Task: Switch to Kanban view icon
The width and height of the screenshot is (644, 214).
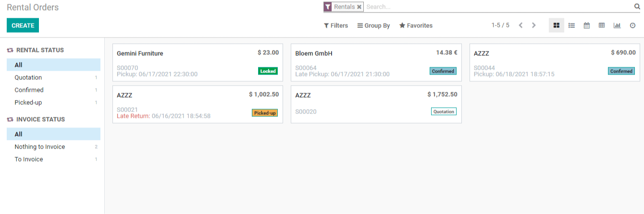Action: (557, 25)
